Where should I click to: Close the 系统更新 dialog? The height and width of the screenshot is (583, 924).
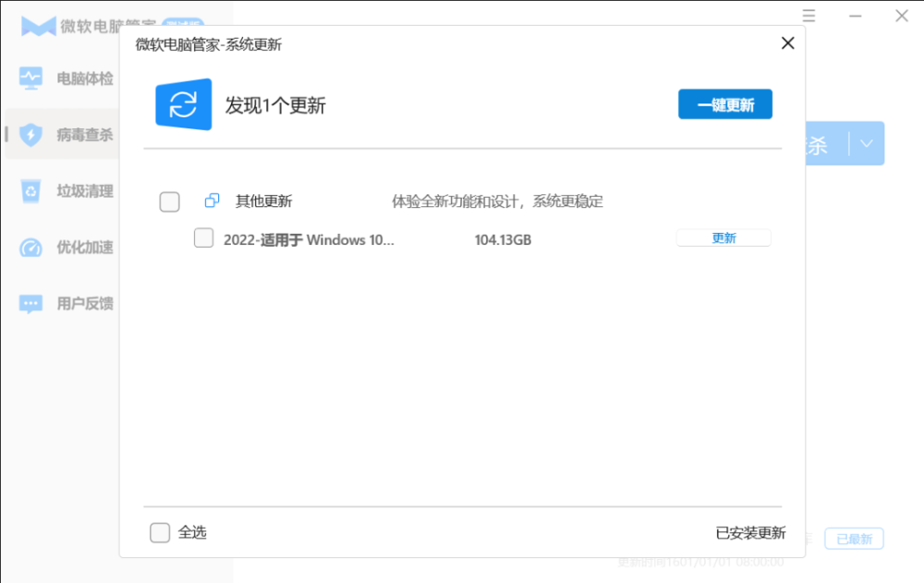[x=787, y=43]
